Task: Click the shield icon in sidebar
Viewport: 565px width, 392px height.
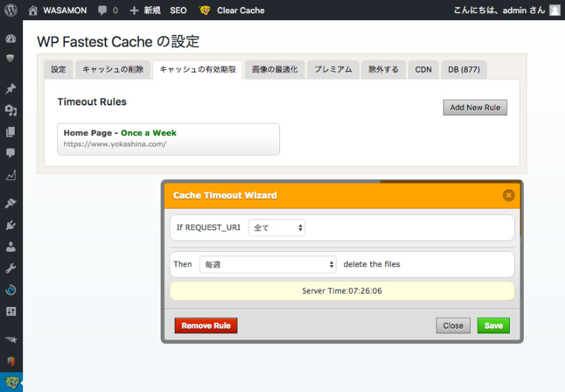Action: click(10, 58)
